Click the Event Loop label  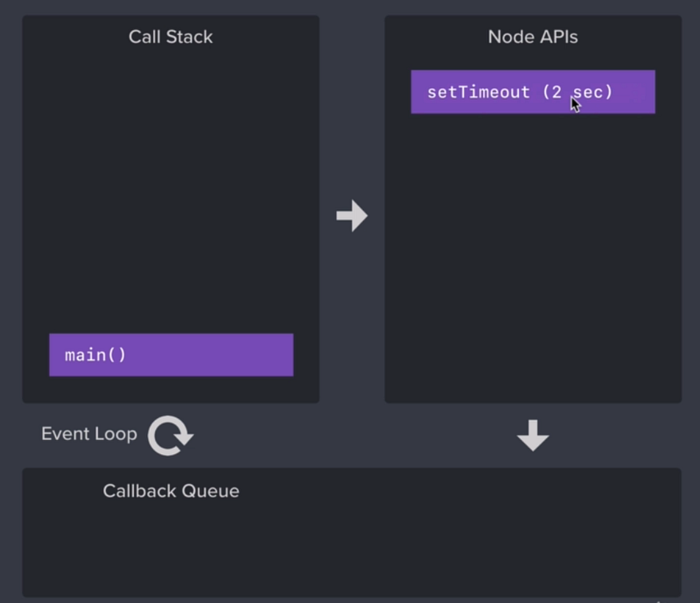click(89, 434)
